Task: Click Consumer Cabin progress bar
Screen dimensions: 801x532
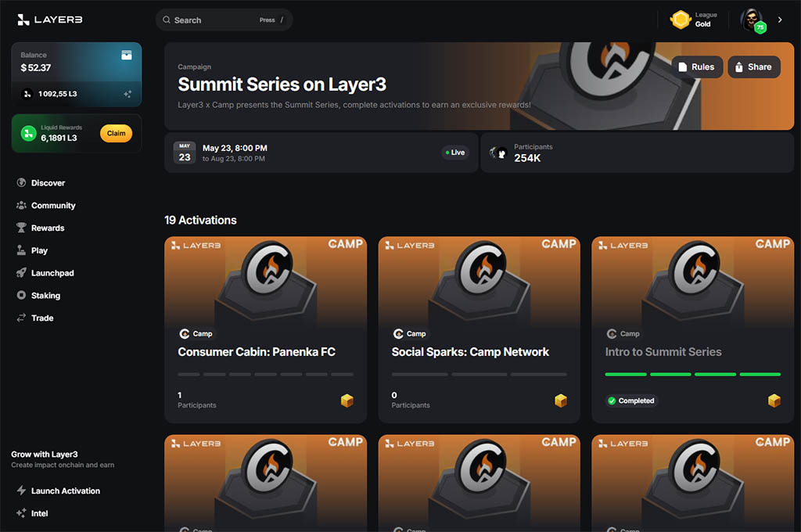Action: [x=266, y=375]
